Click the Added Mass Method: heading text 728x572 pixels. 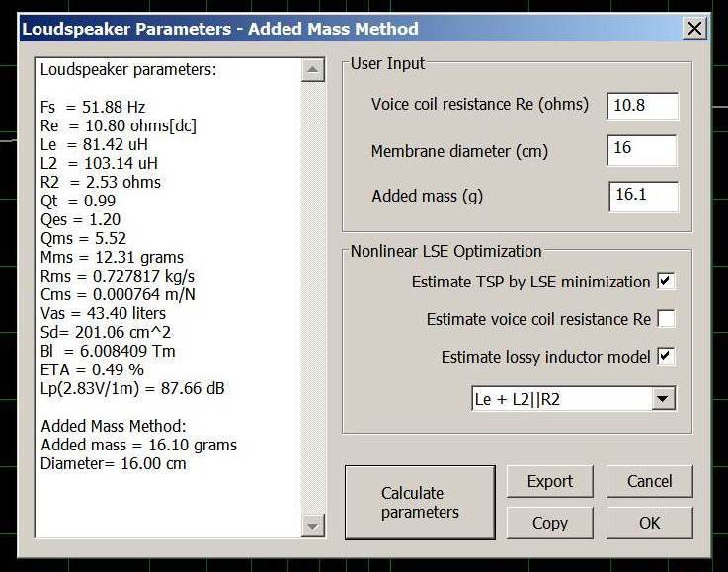coord(114,426)
